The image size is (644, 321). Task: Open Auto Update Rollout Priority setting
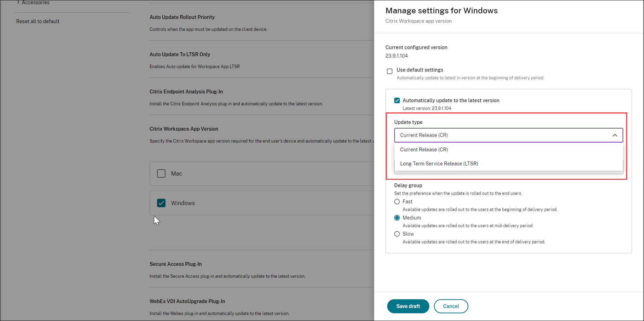click(x=182, y=17)
